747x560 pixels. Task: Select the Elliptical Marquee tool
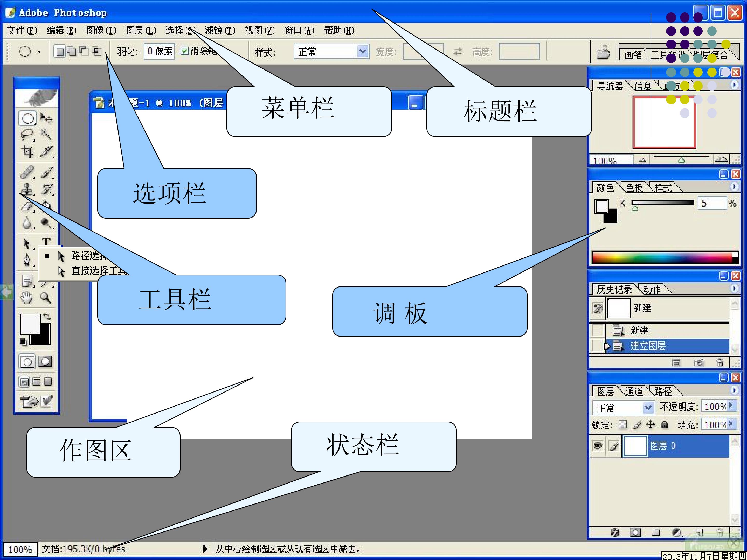27,118
